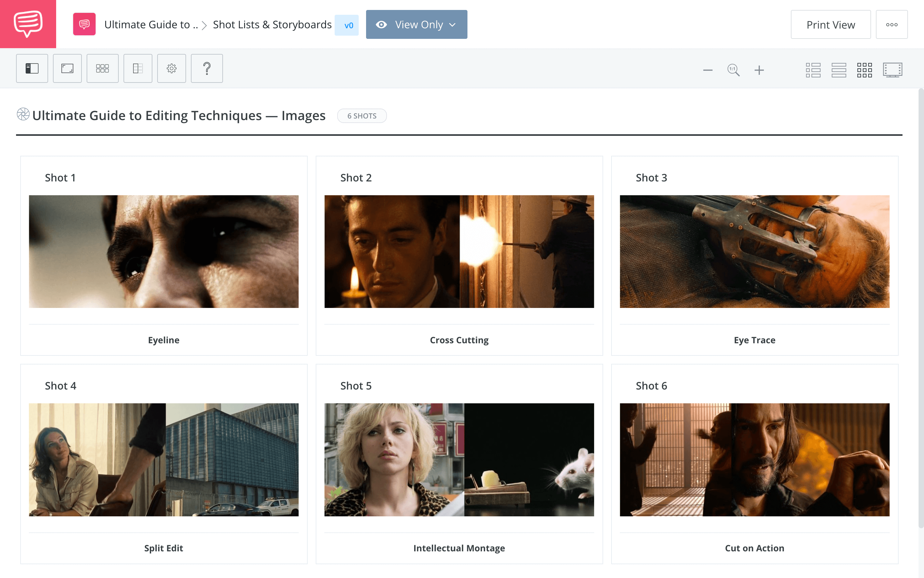Click the aperture icon beside title
Image resolution: width=924 pixels, height=578 pixels.
tap(23, 114)
